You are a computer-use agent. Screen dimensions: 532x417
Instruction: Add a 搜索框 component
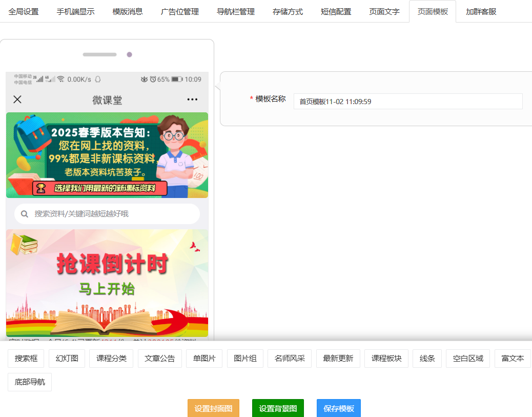pos(26,359)
